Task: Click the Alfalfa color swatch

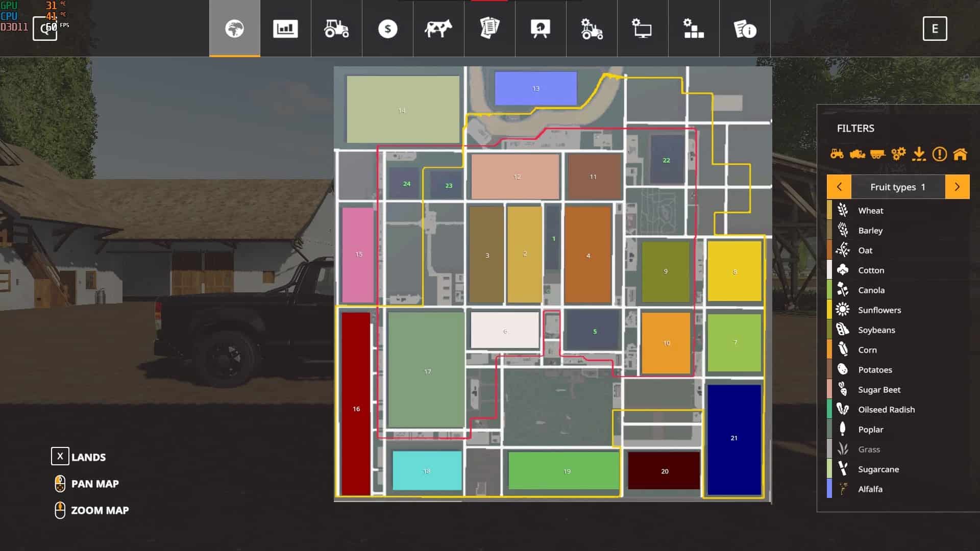Action: click(829, 489)
